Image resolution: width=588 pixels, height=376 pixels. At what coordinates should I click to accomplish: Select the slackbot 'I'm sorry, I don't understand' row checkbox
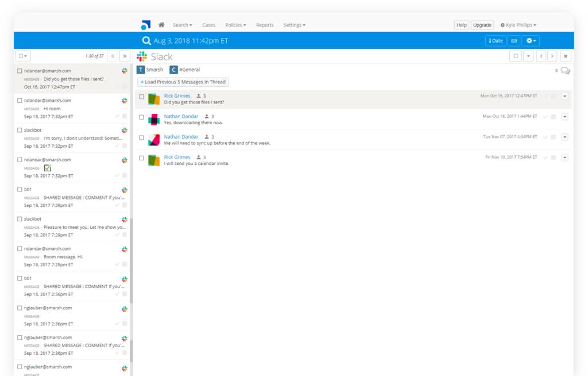[20, 130]
